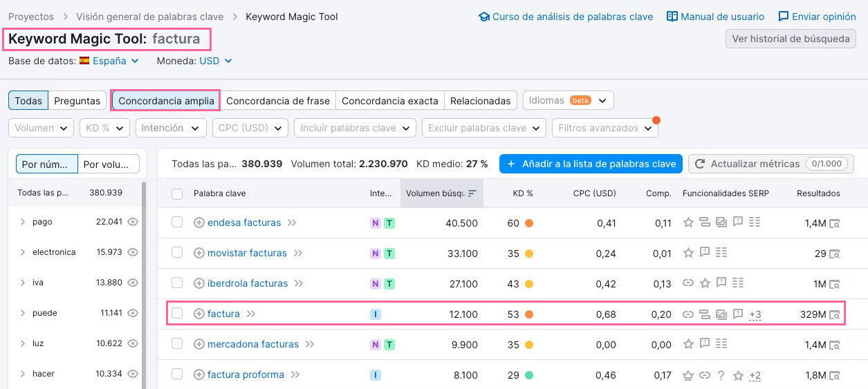Open double-arrow link for 'factura proforma'
The height and width of the screenshot is (389, 868).
click(x=295, y=374)
